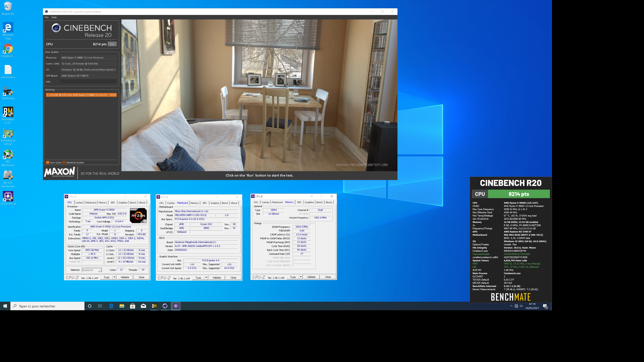Click the muted volume tray icon
Screen dimensions: 644x362
pos(521,306)
